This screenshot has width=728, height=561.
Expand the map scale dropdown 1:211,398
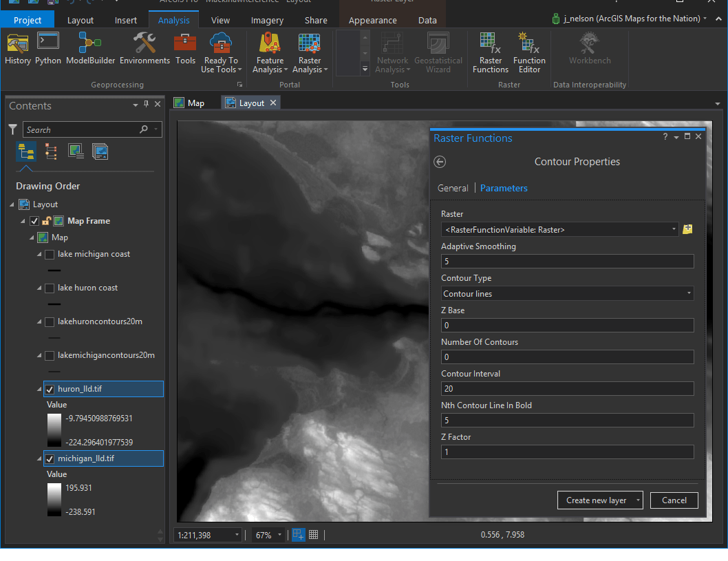237,535
